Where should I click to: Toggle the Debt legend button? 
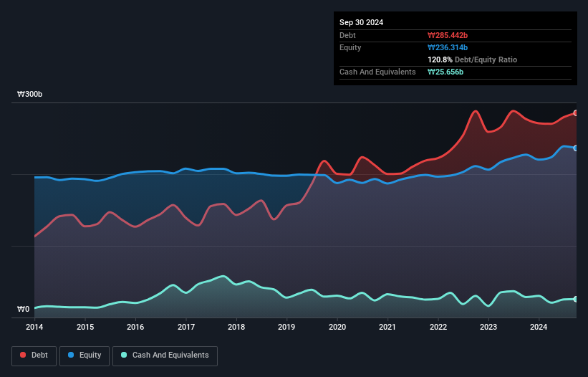click(34, 355)
